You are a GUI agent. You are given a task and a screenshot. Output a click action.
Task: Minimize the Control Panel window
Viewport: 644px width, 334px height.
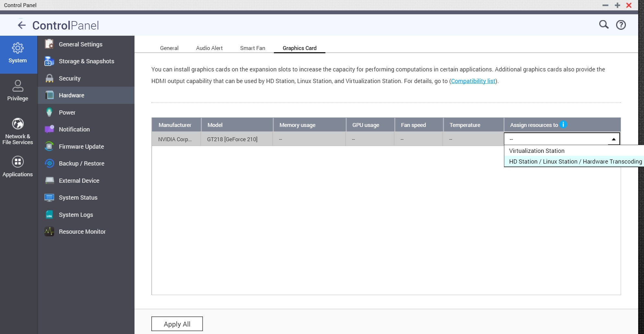click(x=605, y=5)
